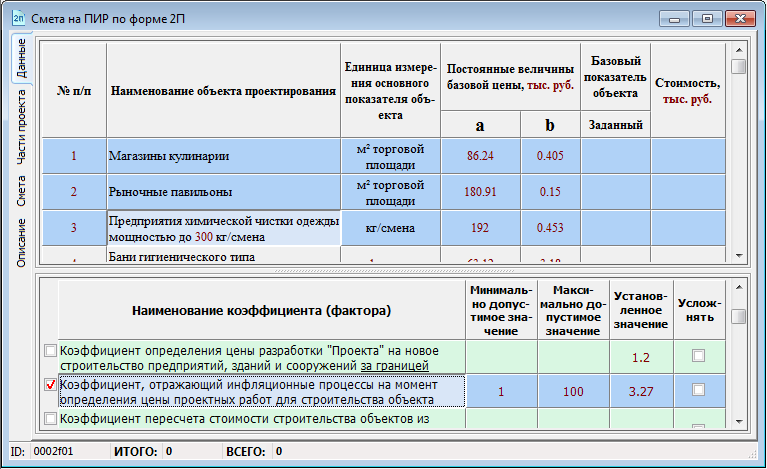
Task: Click Максимально допустимое значение header
Action: tap(573, 310)
